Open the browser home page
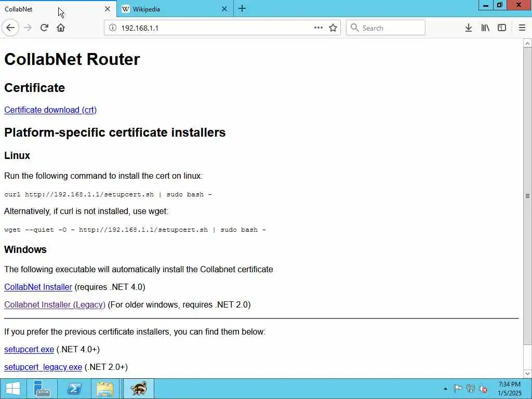 [61, 28]
